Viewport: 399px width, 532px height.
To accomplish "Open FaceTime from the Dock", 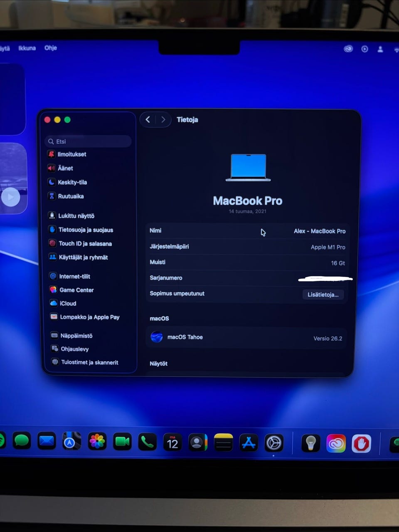I will point(122,442).
